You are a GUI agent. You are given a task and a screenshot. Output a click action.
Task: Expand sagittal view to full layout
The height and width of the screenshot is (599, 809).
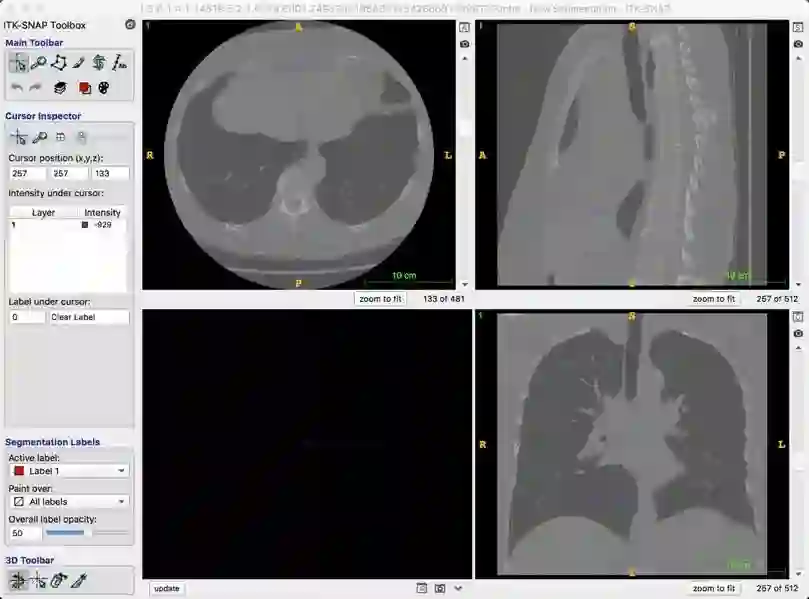[x=798, y=28]
